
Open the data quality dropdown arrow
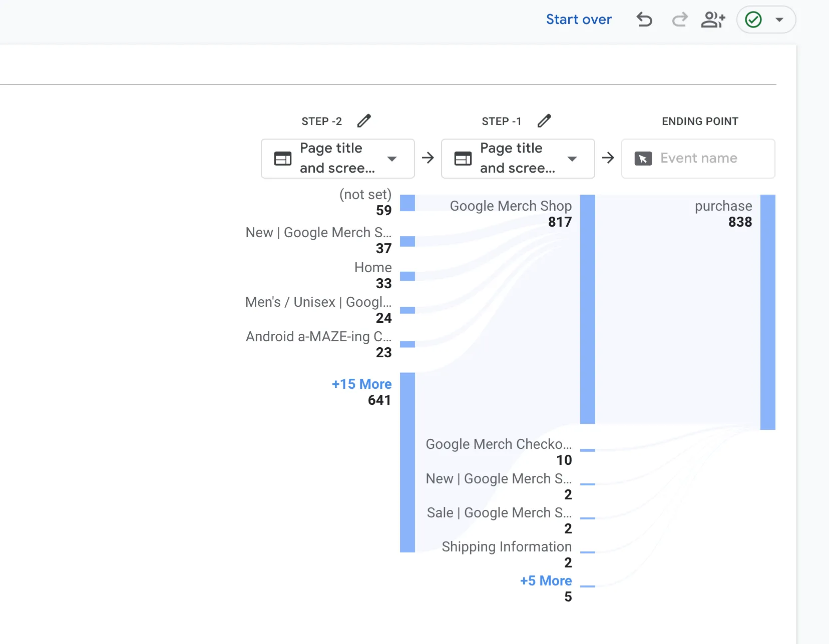pos(779,20)
